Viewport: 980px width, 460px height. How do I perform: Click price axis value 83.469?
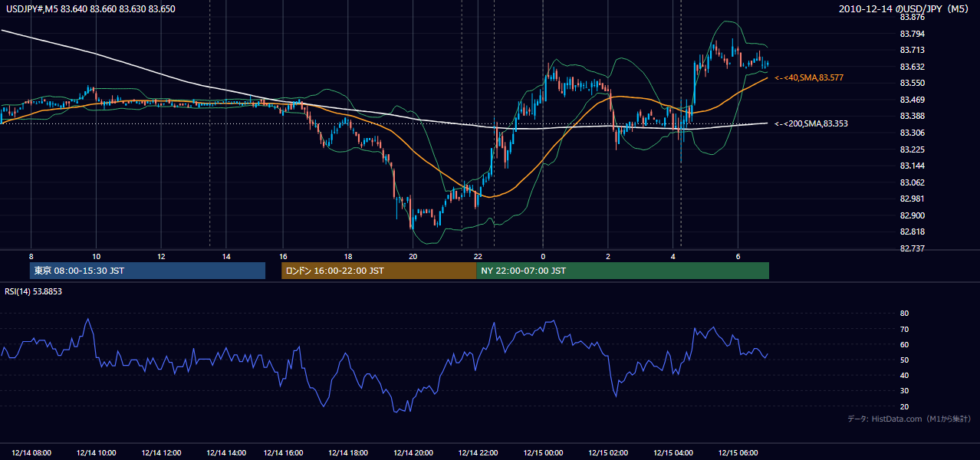click(x=911, y=100)
